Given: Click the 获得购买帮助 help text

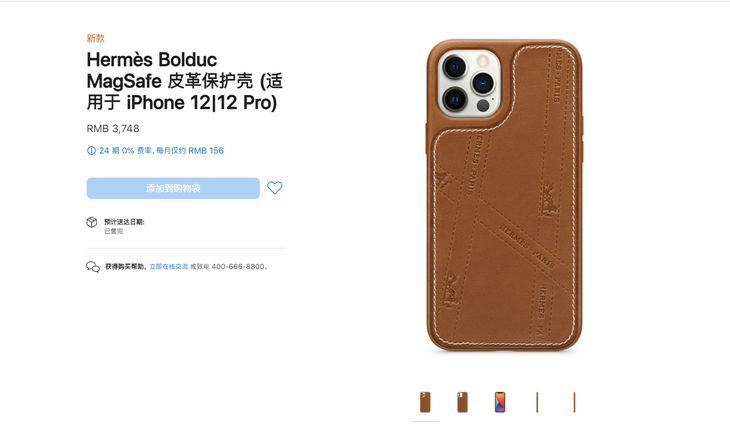Looking at the screenshot, I should point(126,267).
